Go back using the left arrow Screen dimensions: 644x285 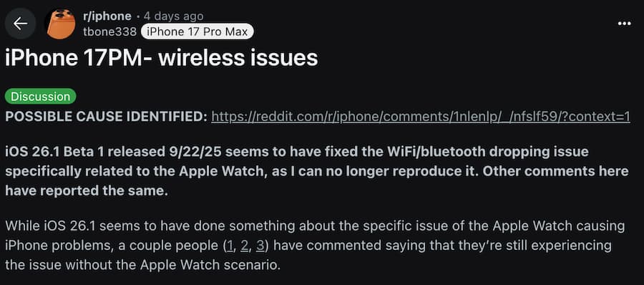pos(20,24)
